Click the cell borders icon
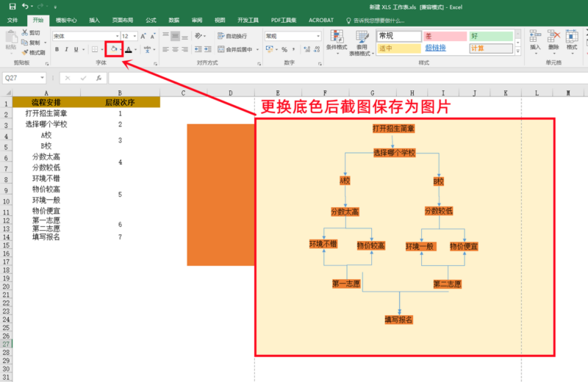Viewport: 588px width, 382px height. 95,49
